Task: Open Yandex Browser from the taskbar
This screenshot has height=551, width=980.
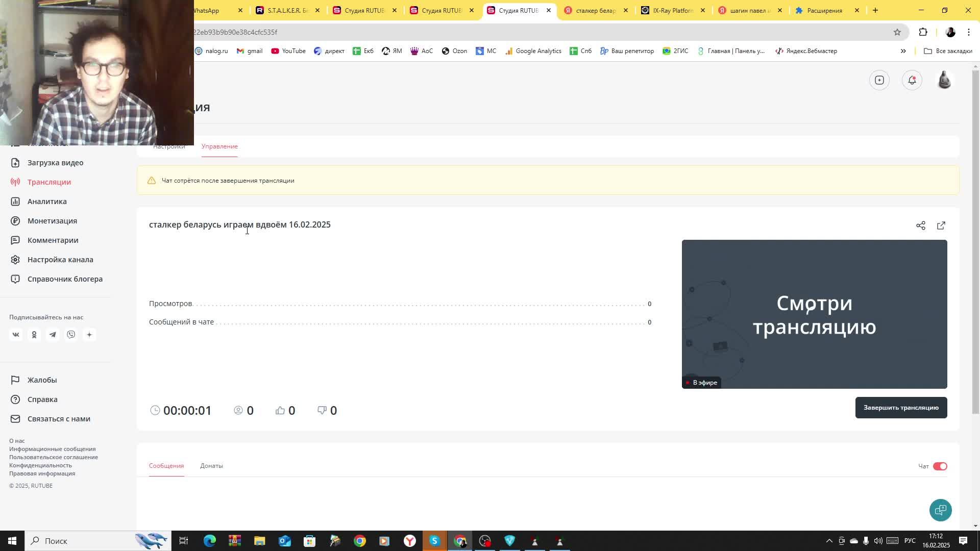Action: click(410, 541)
